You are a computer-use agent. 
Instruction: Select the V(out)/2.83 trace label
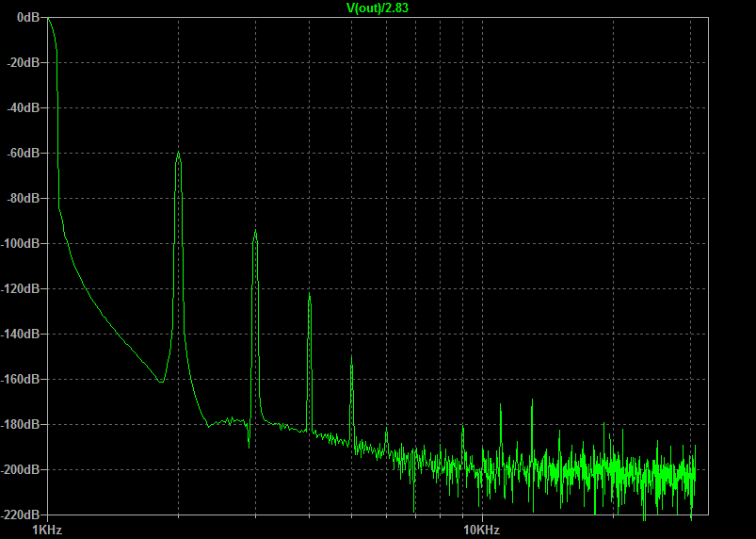pos(378,8)
